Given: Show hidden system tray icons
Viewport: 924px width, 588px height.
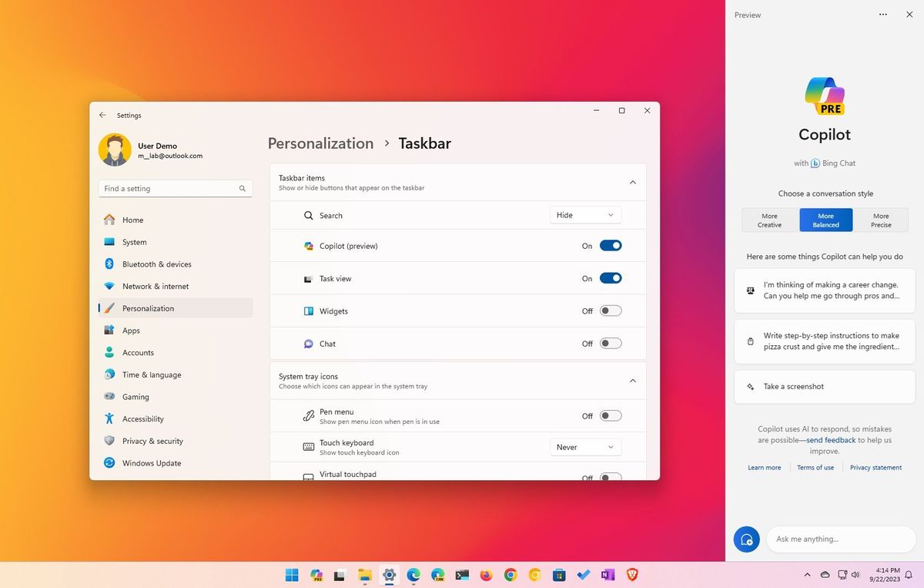Looking at the screenshot, I should [807, 575].
